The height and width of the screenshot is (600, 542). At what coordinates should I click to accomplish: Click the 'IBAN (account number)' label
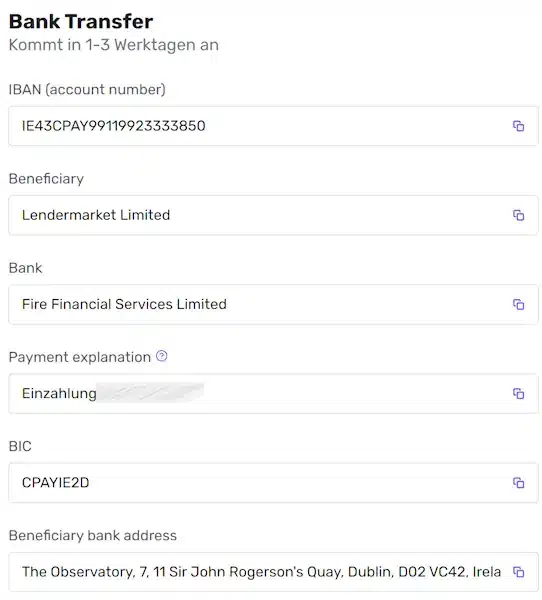pyautogui.click(x=87, y=90)
